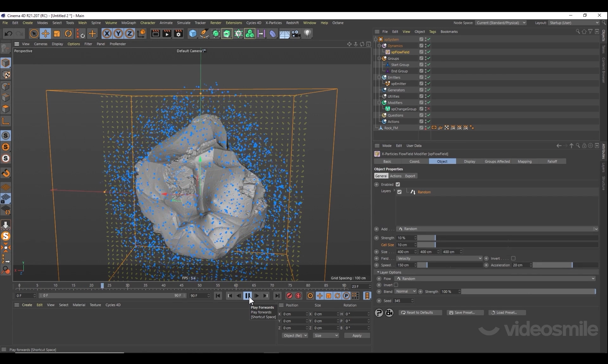Open the Field Velocity dropdown
Screen dimensions: 608x364
coord(439,258)
